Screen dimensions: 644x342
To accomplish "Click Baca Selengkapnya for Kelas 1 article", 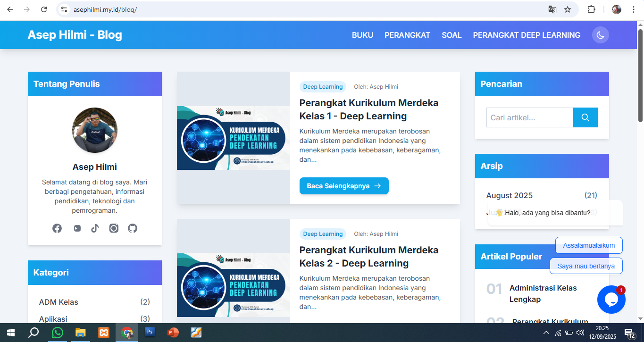I will [x=344, y=186].
